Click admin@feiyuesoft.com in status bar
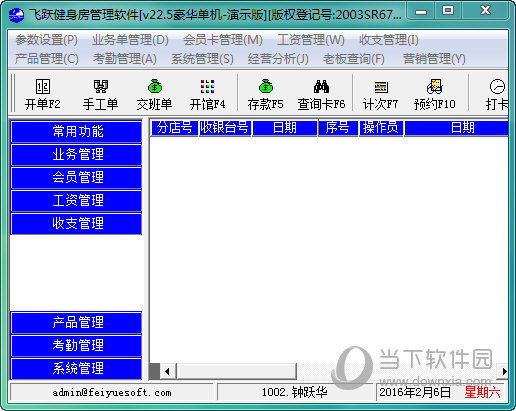The height and width of the screenshot is (411, 516). 112,392
